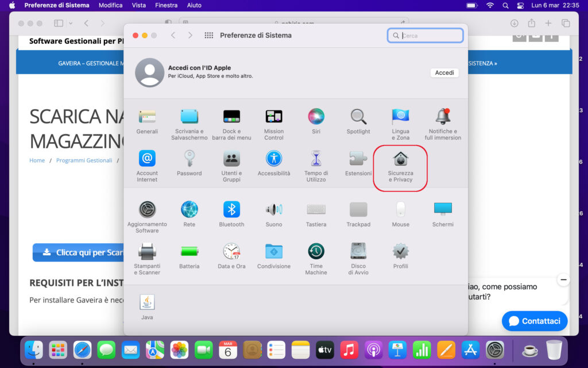
Task: Open Schermi display preferences
Action: pos(443,214)
